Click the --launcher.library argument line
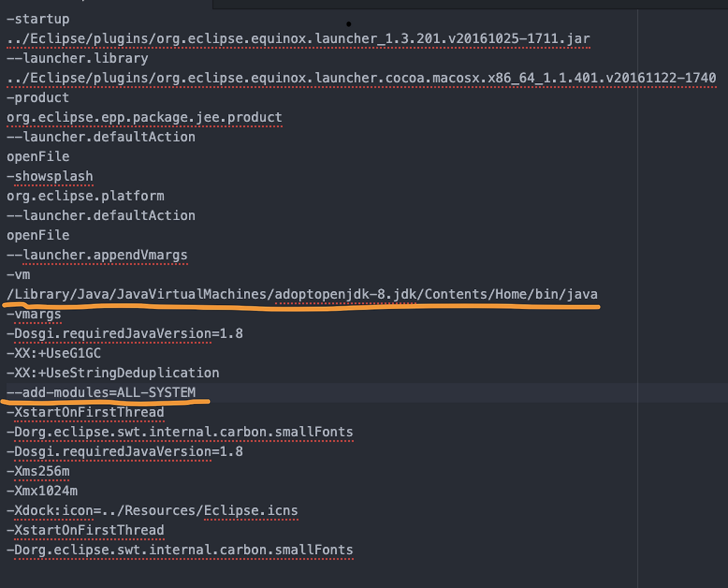728x588 pixels. pos(77,58)
